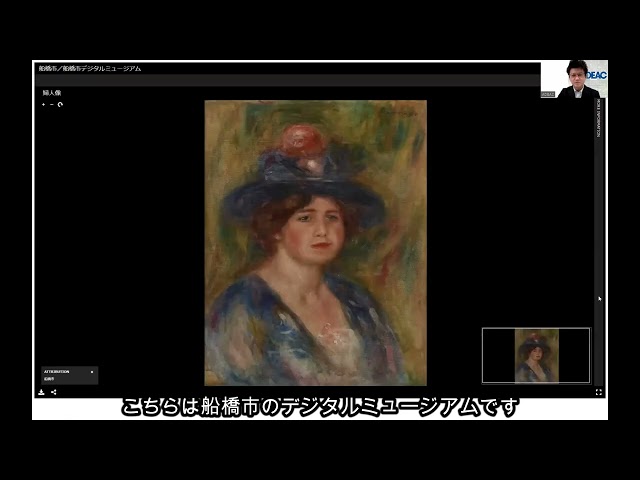Click the woman's portrait in the viewer
This screenshot has height=480, width=640.
tap(316, 243)
